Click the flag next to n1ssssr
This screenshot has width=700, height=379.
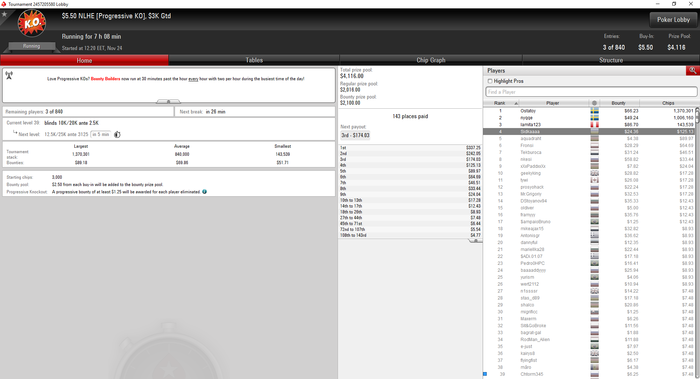(594, 291)
